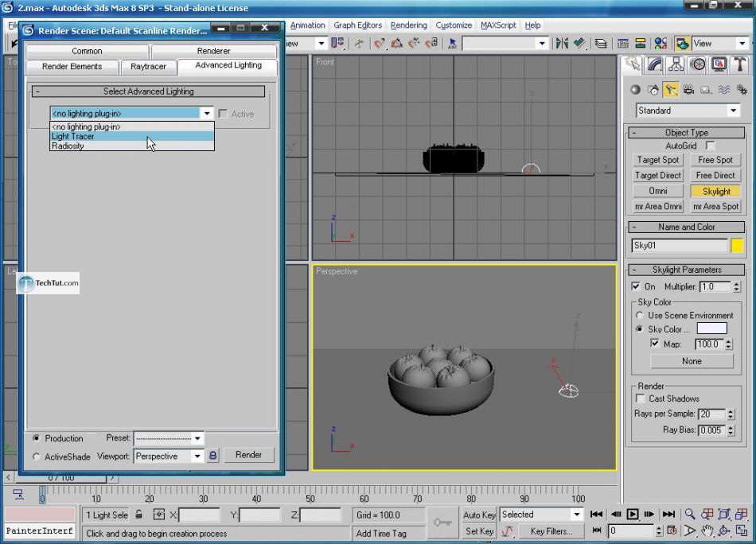Open the render type View dropdown
The height and width of the screenshot is (544, 756).
pos(719,44)
